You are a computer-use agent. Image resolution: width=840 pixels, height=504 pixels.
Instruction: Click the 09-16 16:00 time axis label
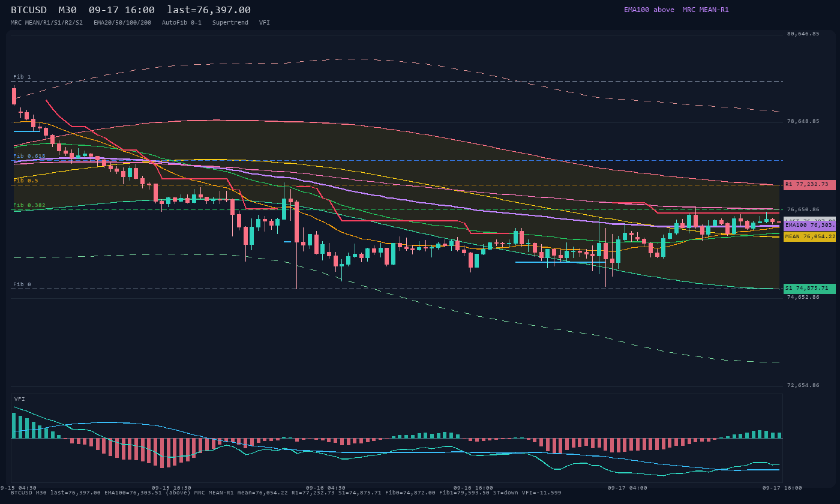(473, 488)
